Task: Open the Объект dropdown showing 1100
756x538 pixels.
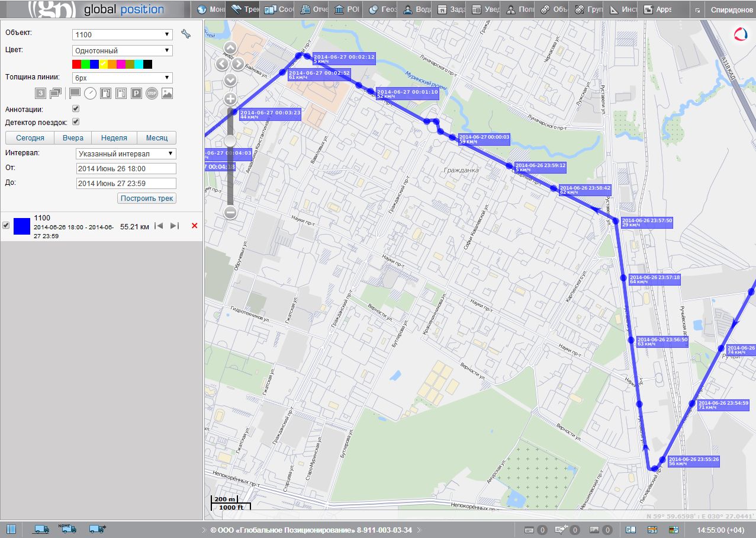Action: 123,35
